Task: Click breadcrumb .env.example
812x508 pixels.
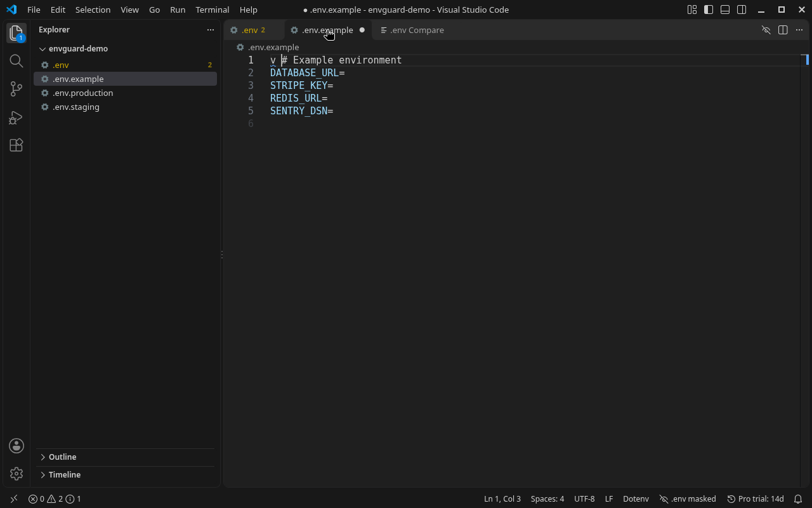Action: pos(273,47)
